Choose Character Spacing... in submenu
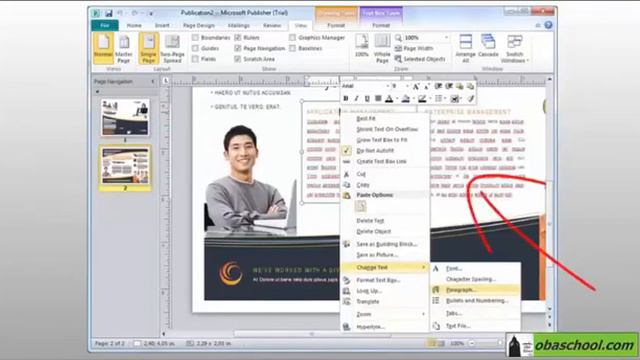 pos(476,279)
